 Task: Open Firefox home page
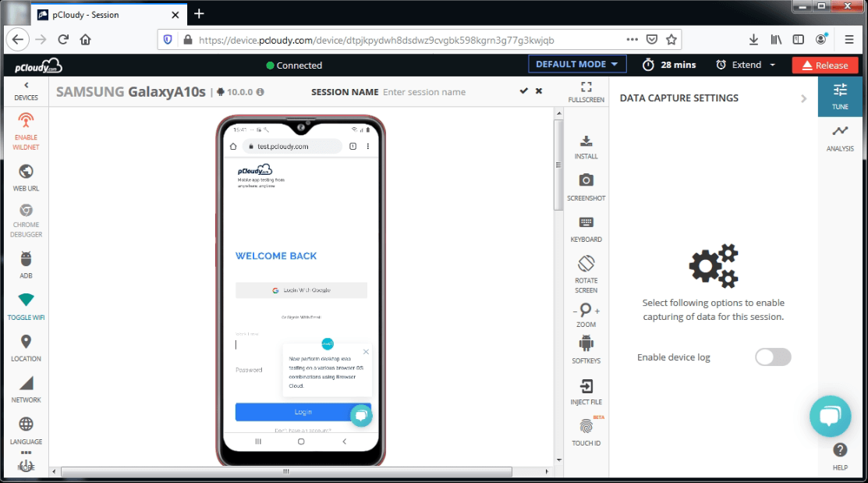85,39
